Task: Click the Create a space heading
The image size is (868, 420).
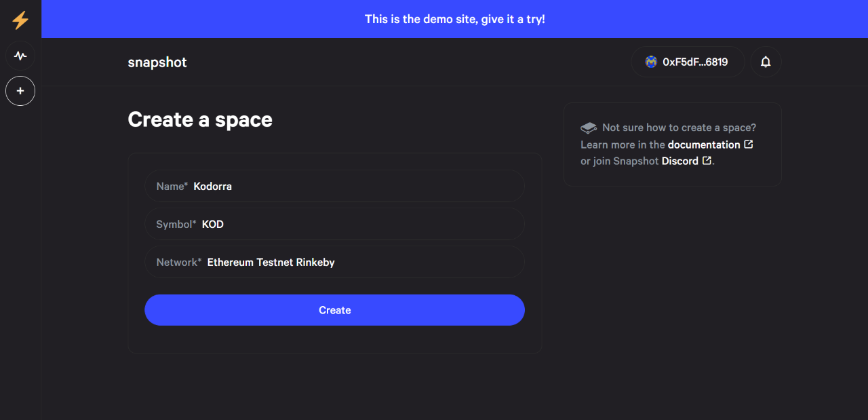Action: (200, 120)
